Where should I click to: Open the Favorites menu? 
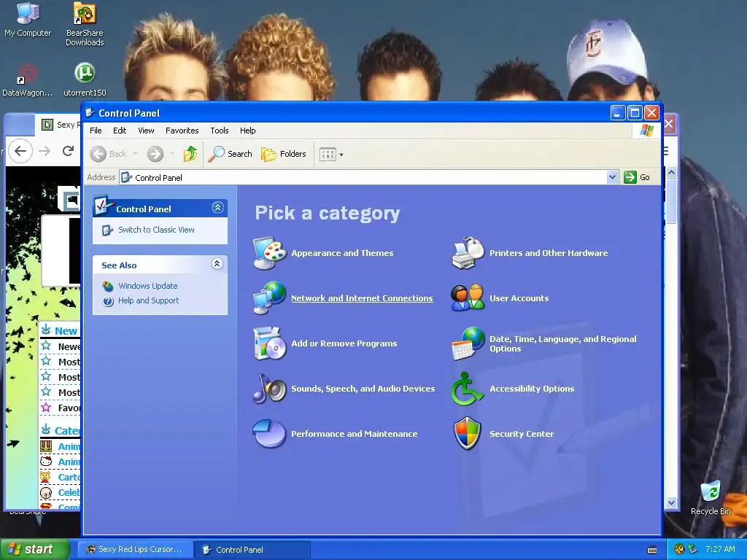182,131
